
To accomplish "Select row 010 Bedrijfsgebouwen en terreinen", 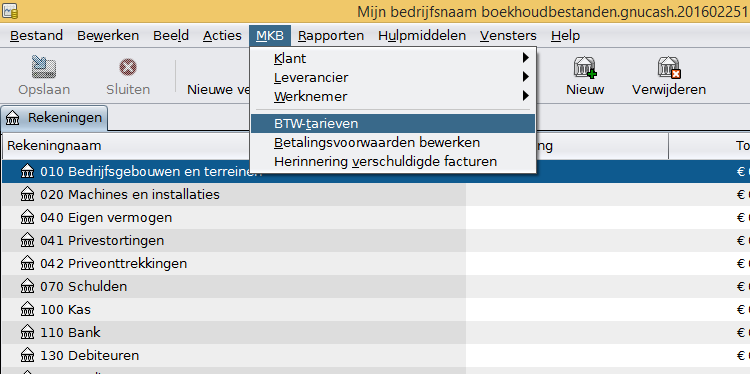I will [x=375, y=172].
